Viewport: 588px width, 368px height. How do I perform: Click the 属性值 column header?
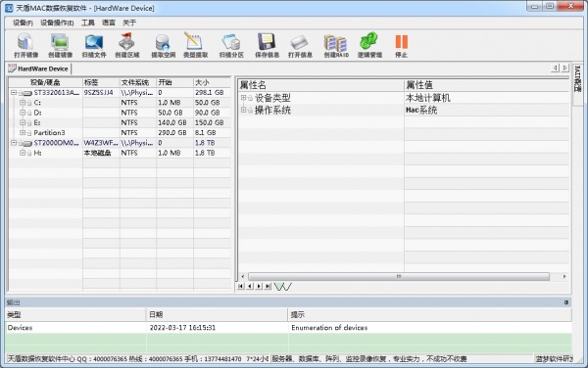click(487, 85)
